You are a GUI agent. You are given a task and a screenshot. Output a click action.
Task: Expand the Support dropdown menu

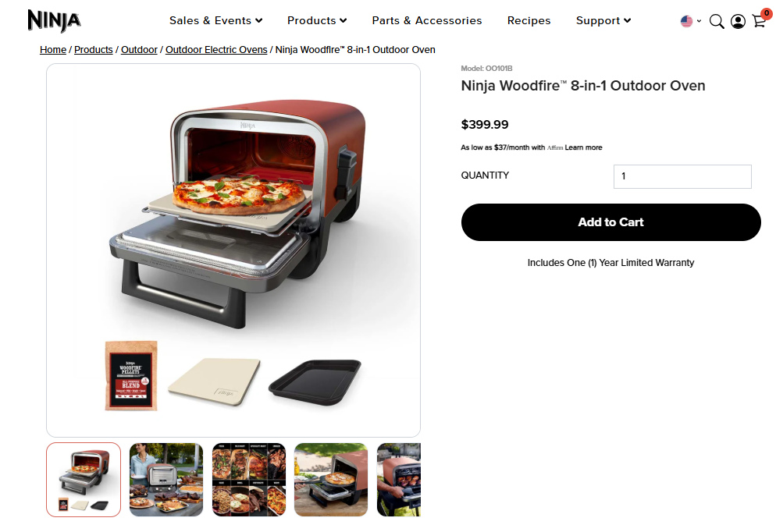pos(603,21)
